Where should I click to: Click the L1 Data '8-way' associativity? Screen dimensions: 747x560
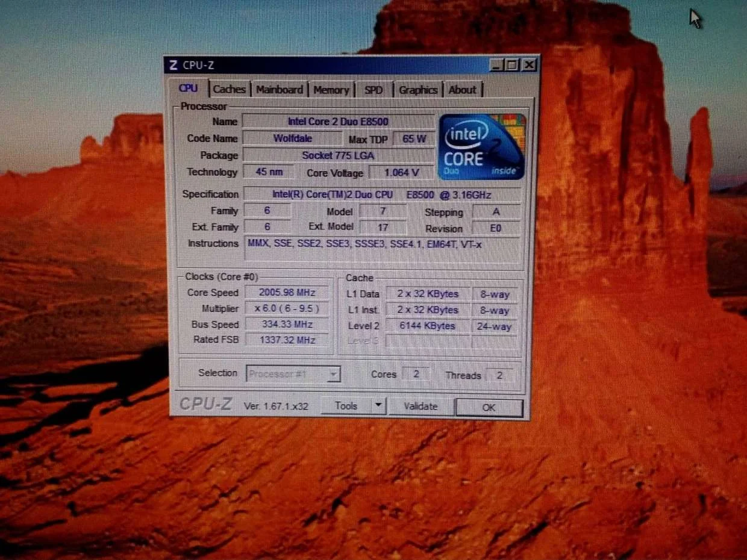point(495,294)
